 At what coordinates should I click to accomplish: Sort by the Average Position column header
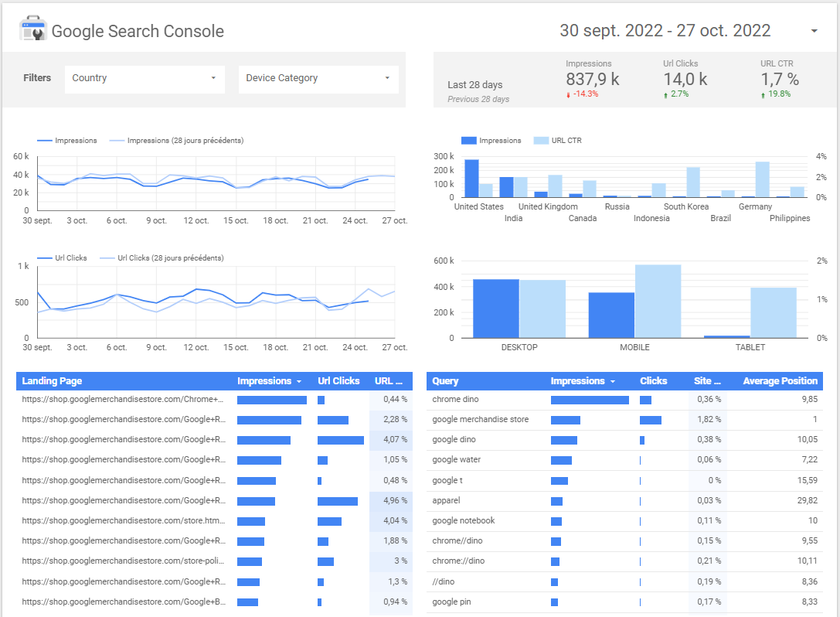pyautogui.click(x=779, y=381)
